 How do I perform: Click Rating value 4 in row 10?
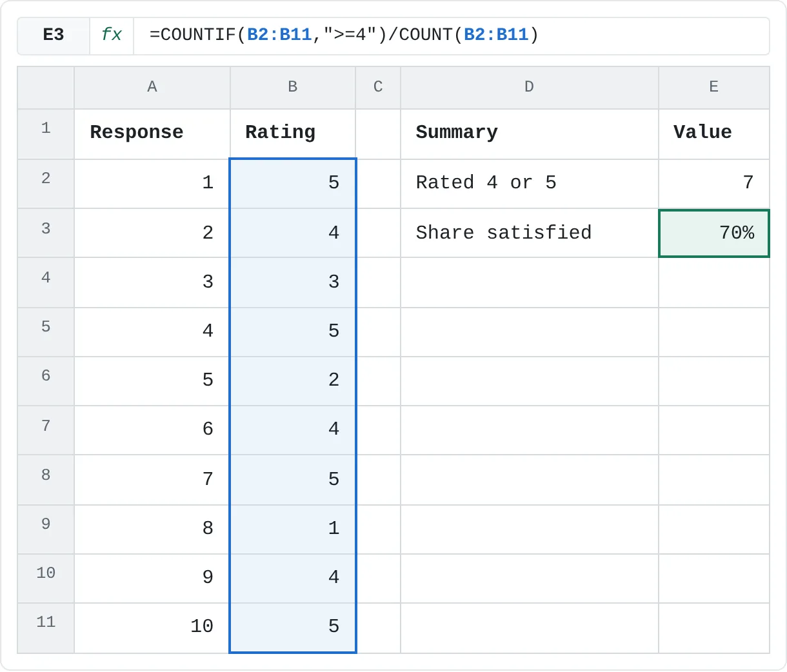293,578
